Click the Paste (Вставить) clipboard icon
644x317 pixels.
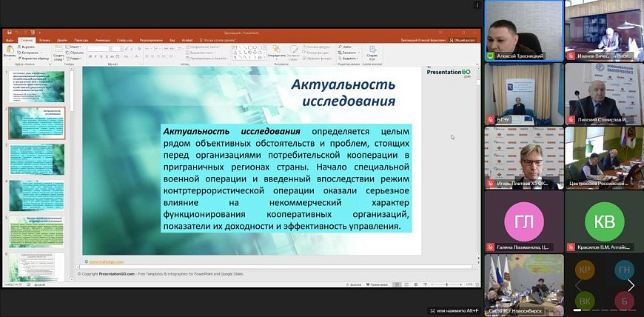click(10, 50)
